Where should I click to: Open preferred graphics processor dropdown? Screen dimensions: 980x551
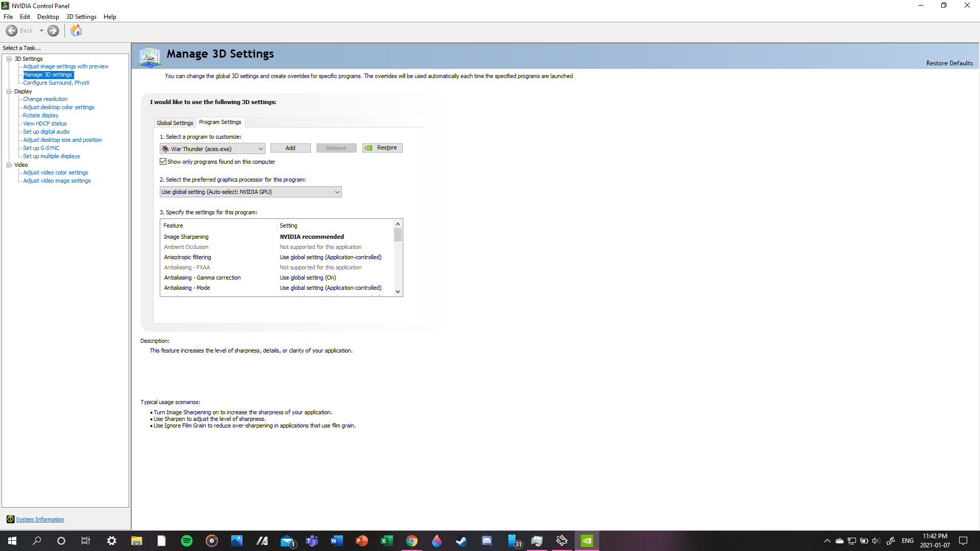point(251,192)
